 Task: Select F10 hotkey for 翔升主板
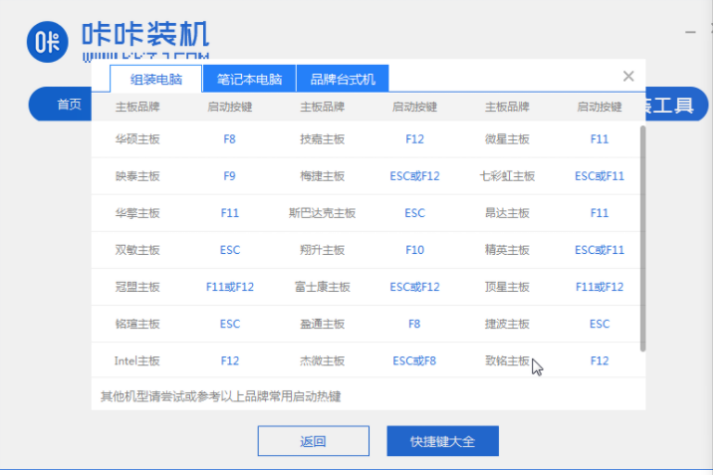[x=415, y=250]
